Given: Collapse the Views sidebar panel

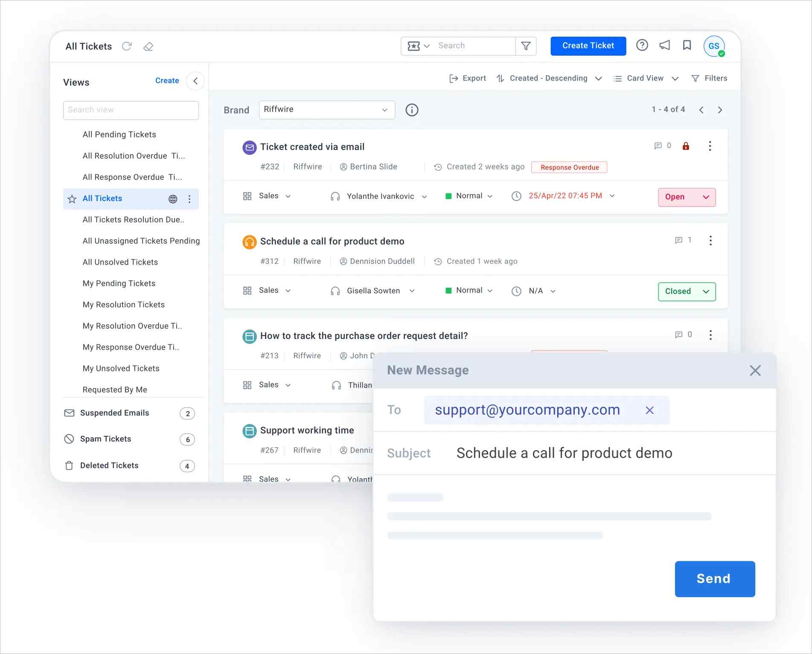Looking at the screenshot, I should pos(195,81).
